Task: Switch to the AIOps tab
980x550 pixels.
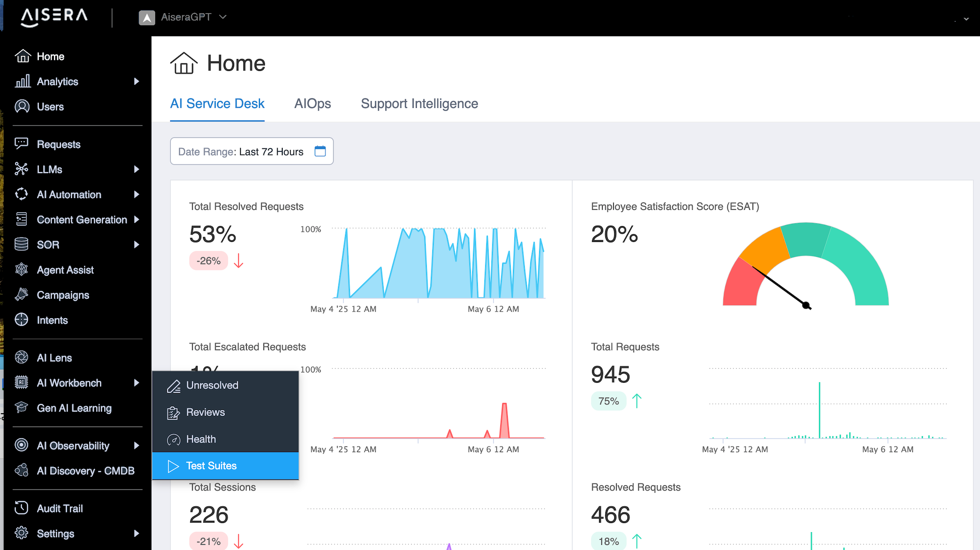Action: 312,104
